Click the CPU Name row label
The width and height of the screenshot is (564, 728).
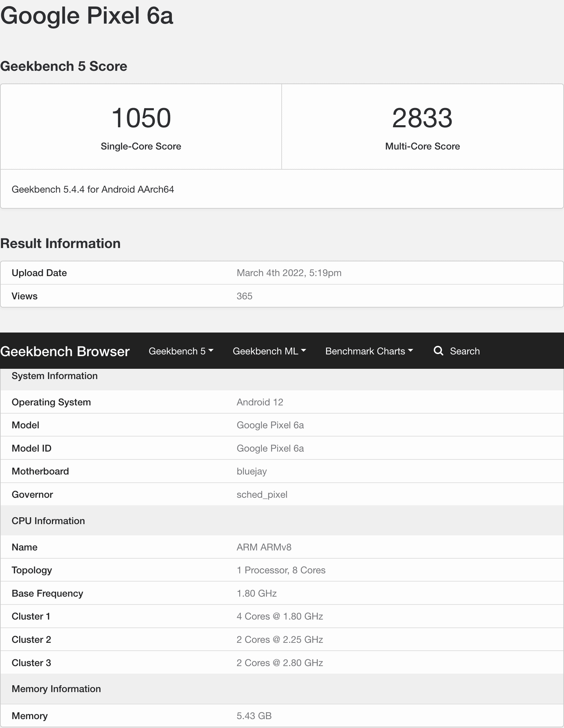point(25,547)
